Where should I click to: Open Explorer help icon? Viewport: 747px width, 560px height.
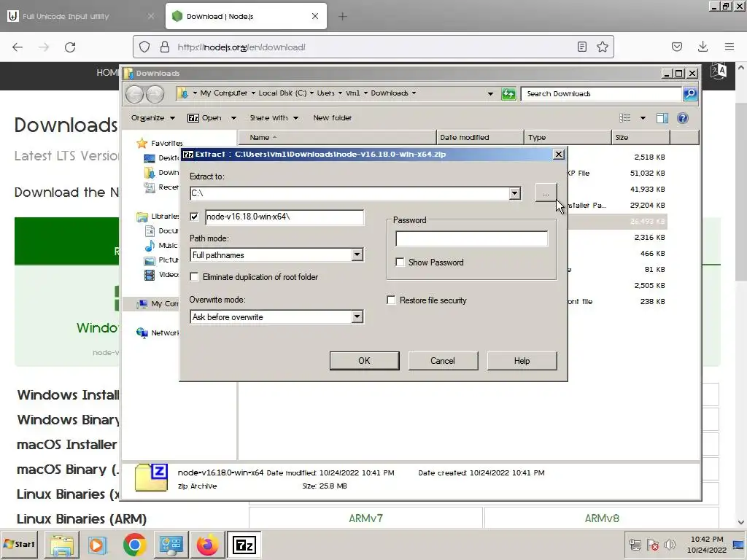683,118
